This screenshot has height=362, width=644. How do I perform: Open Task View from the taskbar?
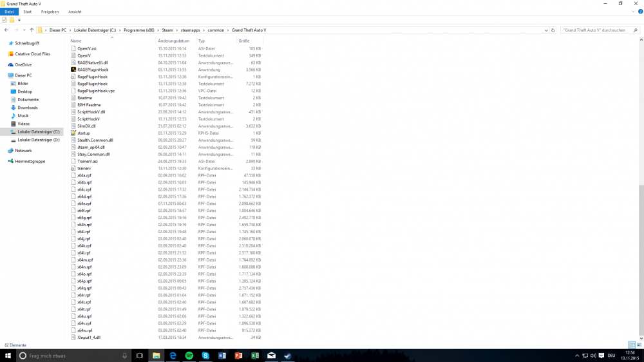coord(139,356)
